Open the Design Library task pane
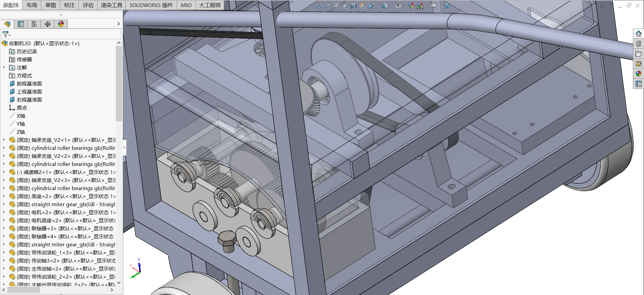The width and height of the screenshot is (644, 295). (x=639, y=44)
